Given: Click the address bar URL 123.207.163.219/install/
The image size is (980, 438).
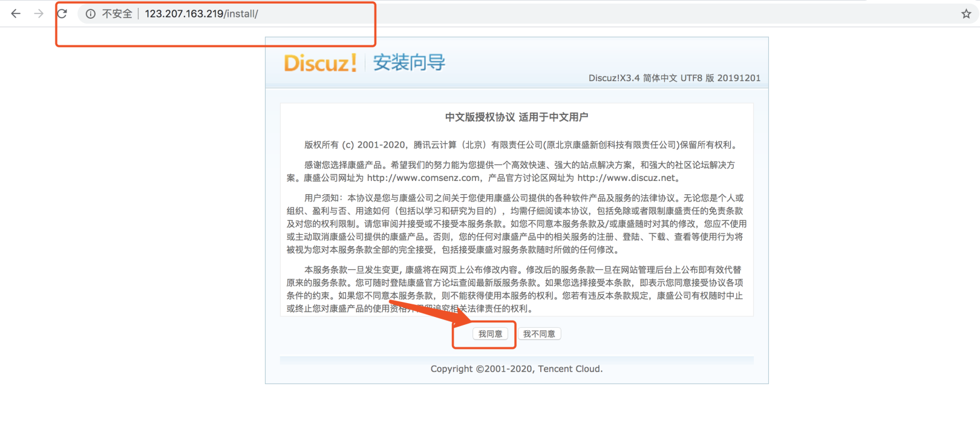Looking at the screenshot, I should point(201,14).
